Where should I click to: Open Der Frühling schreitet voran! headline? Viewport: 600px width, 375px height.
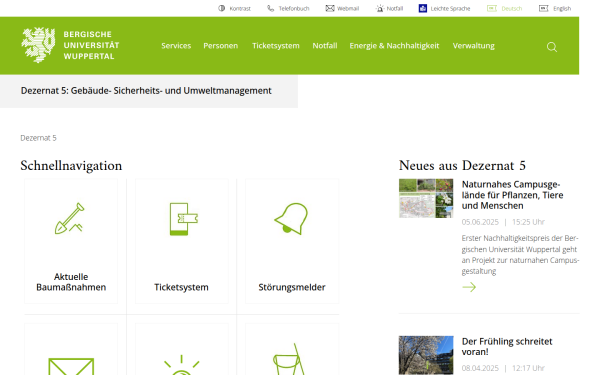coord(507,346)
